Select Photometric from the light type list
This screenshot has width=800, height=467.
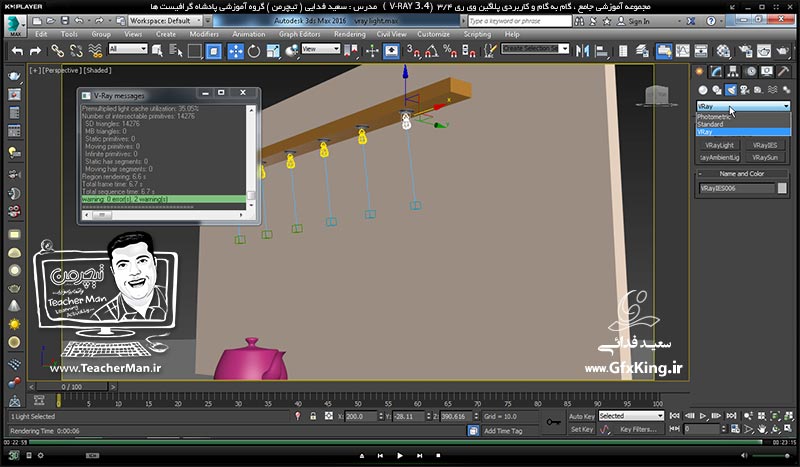tap(713, 117)
